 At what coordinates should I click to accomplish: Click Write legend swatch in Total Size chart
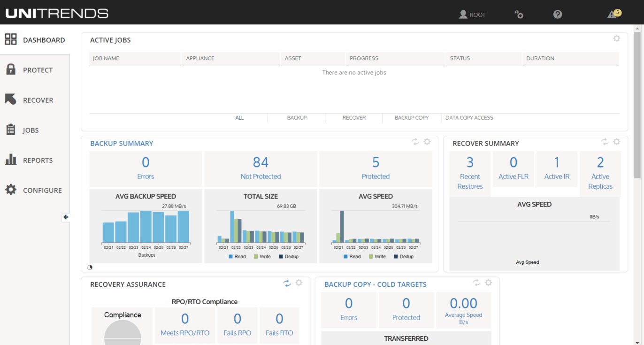coord(256,257)
